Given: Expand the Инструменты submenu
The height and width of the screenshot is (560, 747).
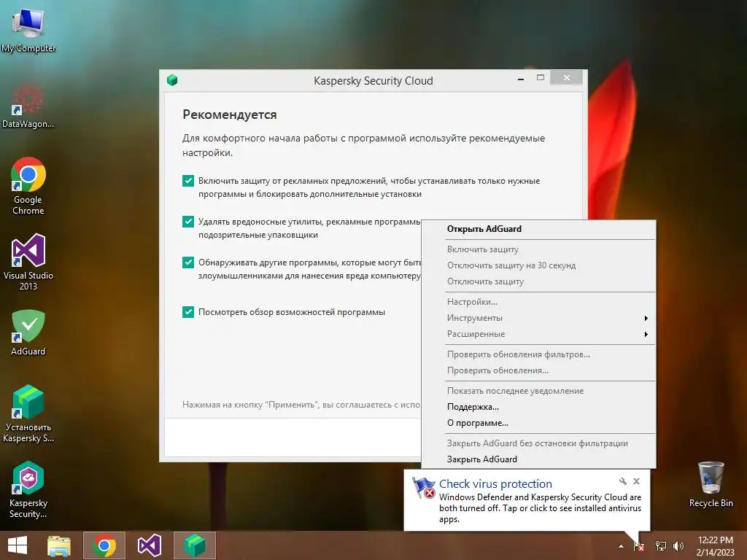Looking at the screenshot, I should click(x=538, y=318).
